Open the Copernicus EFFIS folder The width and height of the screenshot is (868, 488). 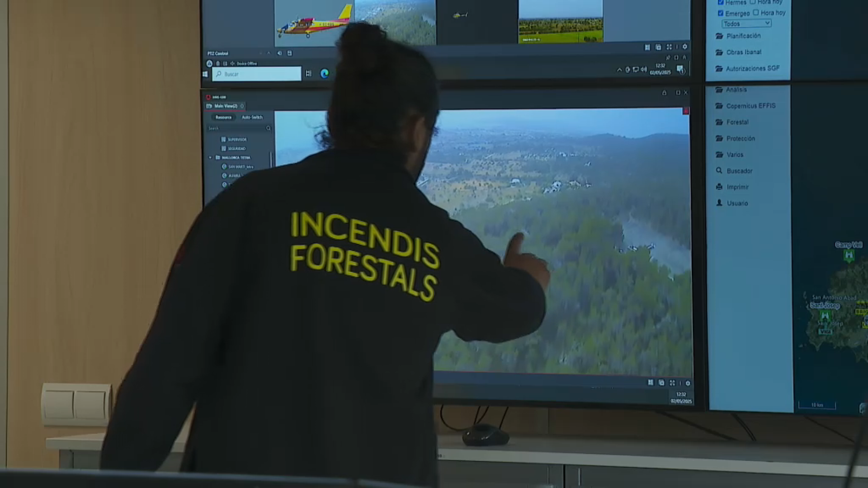pyautogui.click(x=745, y=106)
